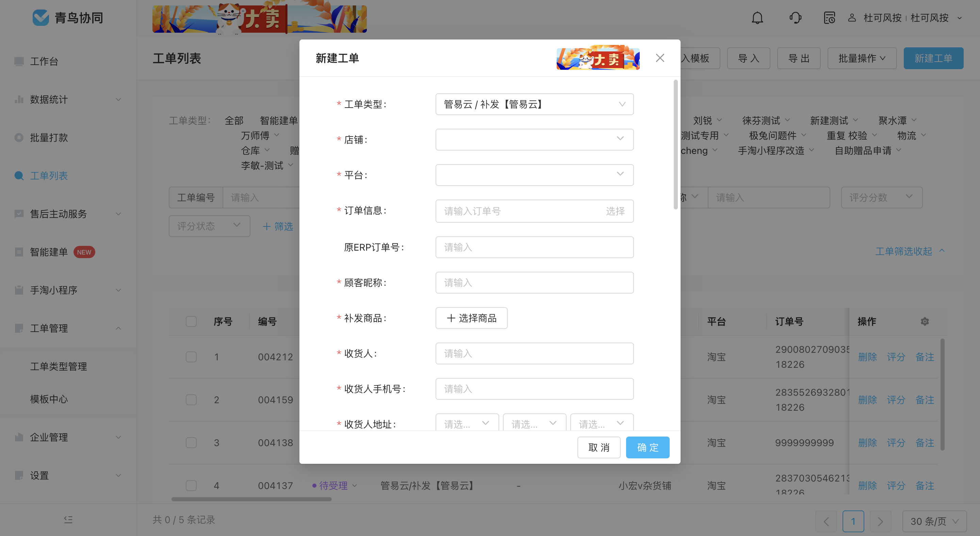Viewport: 980px width, 536px height.
Task: Open the customer service headset icon
Action: (x=795, y=18)
